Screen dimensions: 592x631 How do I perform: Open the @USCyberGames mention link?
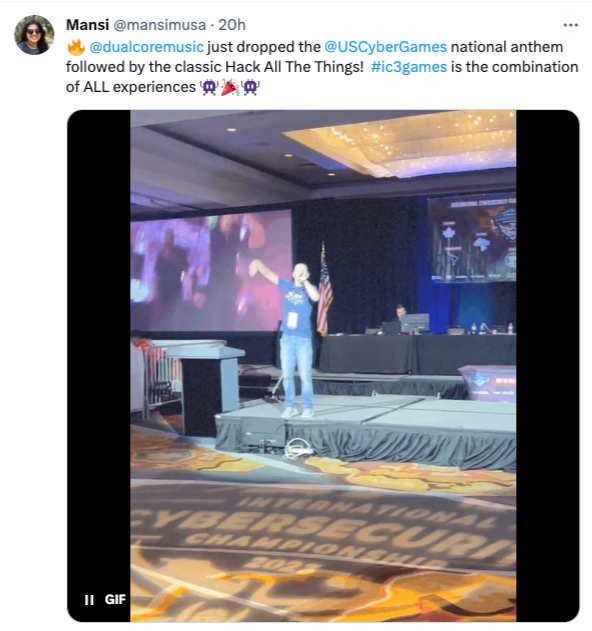386,47
